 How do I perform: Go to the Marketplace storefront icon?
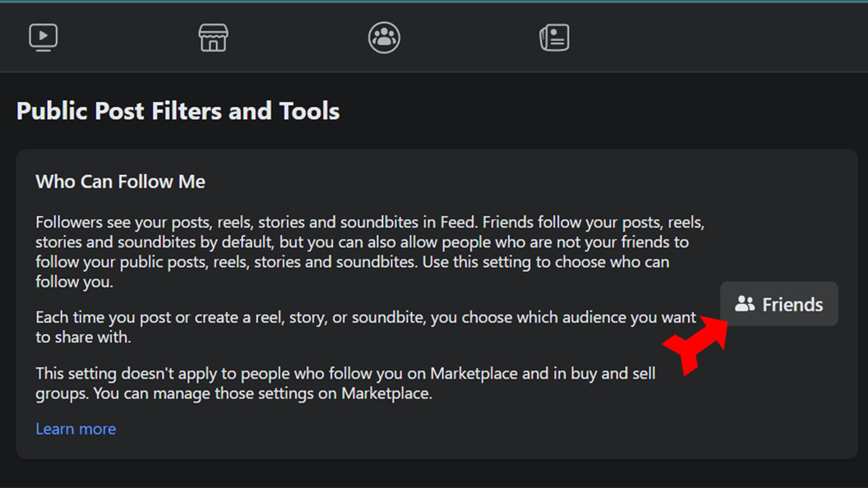[x=213, y=37]
